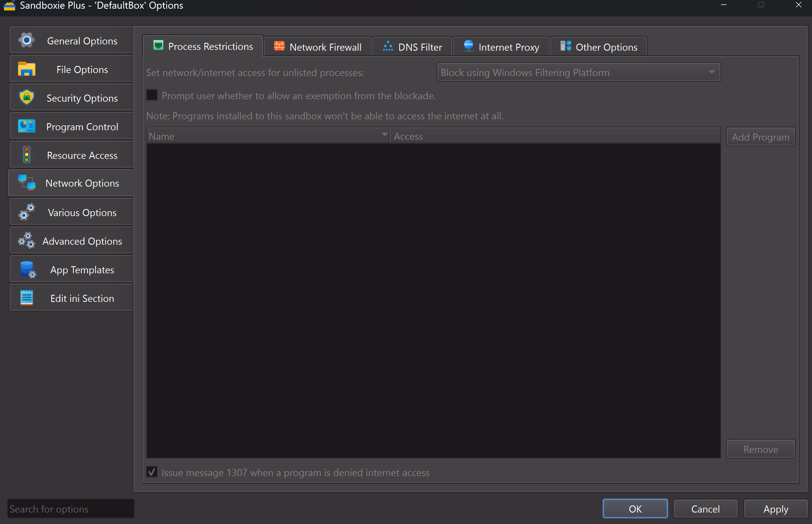Click the Name column sort arrow
The image size is (812, 524).
click(384, 135)
